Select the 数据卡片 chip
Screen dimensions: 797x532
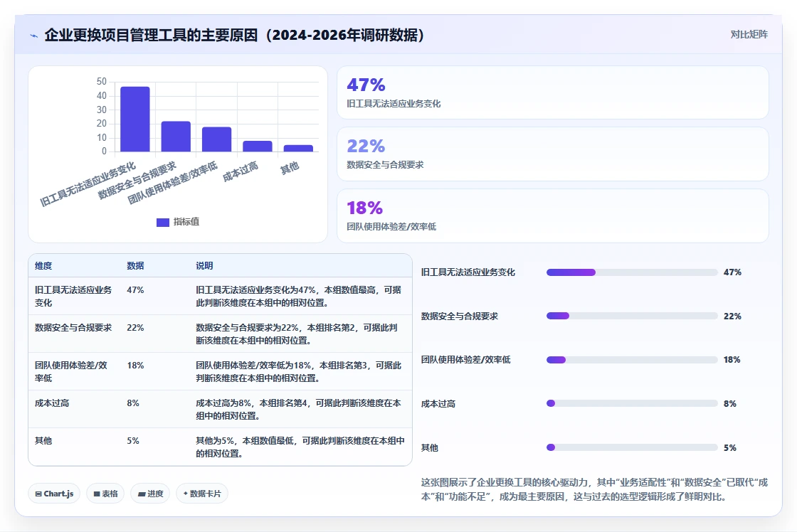[202, 494]
